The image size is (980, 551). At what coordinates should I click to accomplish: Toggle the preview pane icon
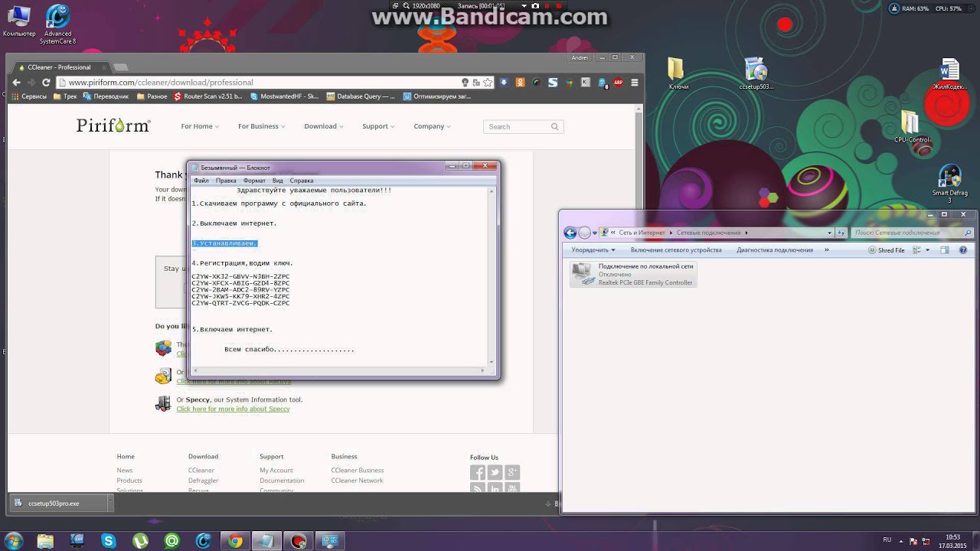(944, 250)
